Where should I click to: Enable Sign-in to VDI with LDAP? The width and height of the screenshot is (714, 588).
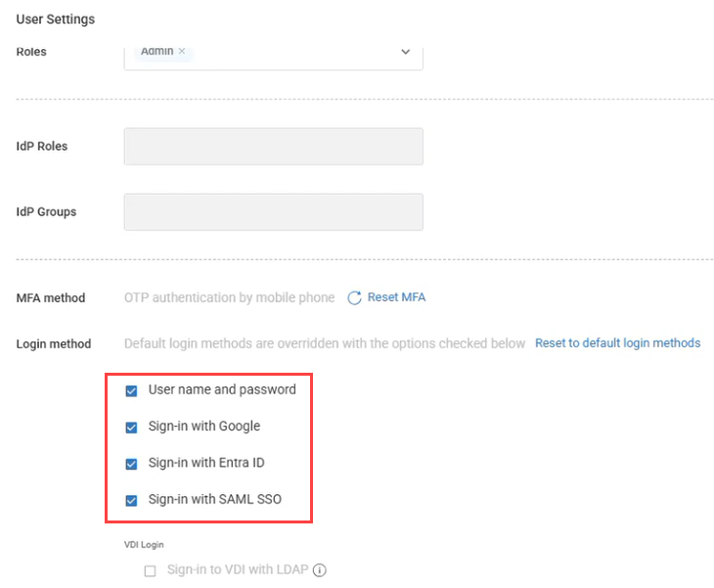point(150,570)
